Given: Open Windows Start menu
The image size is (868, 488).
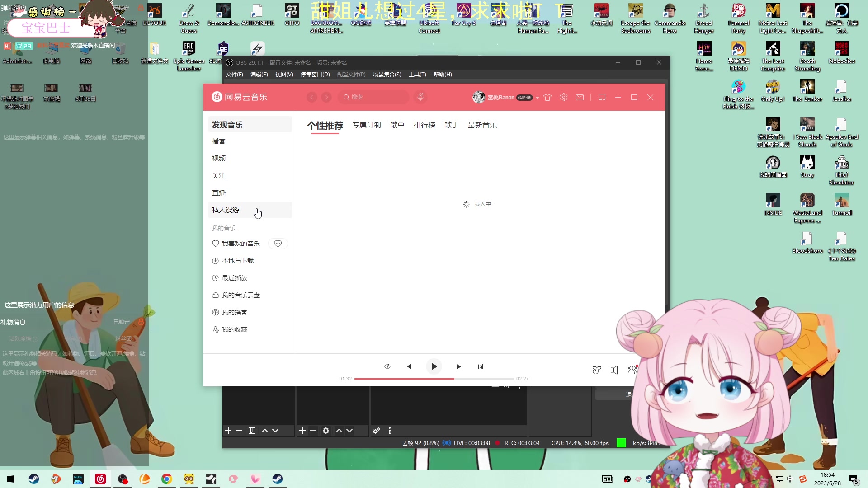Looking at the screenshot, I should click(11, 479).
